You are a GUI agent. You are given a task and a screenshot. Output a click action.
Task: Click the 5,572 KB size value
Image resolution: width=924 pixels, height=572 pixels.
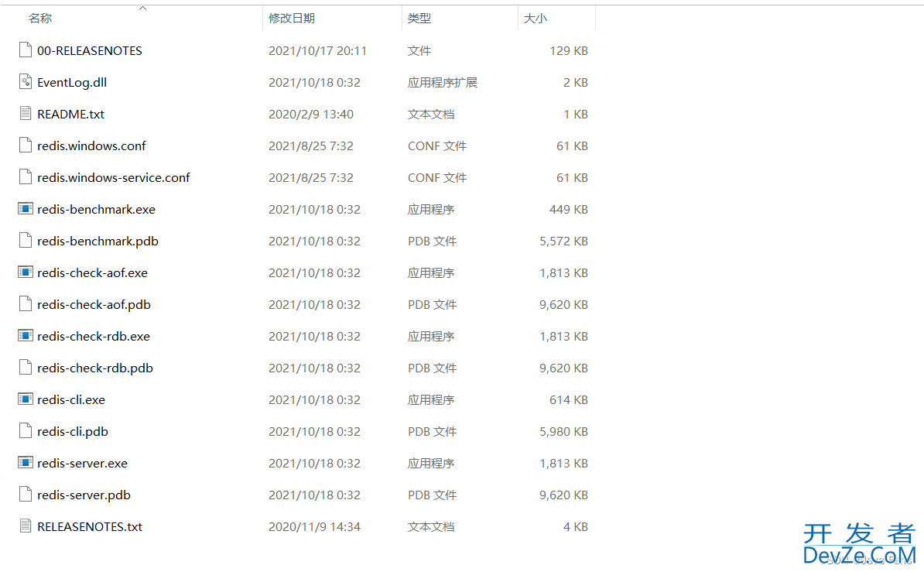pyautogui.click(x=564, y=241)
